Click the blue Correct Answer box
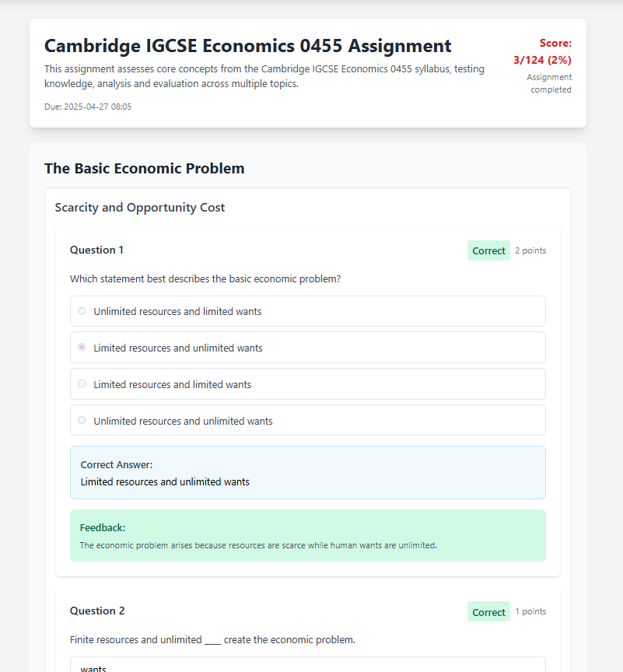 (307, 472)
